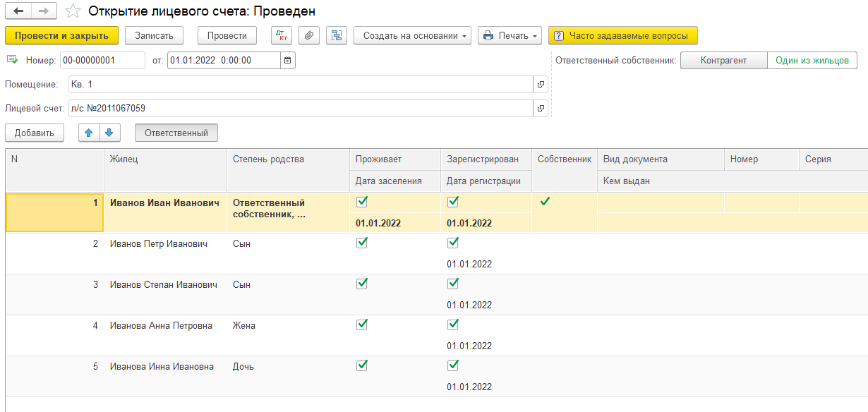868x412 pixels.
Task: Click the Номер input field
Action: pos(102,61)
